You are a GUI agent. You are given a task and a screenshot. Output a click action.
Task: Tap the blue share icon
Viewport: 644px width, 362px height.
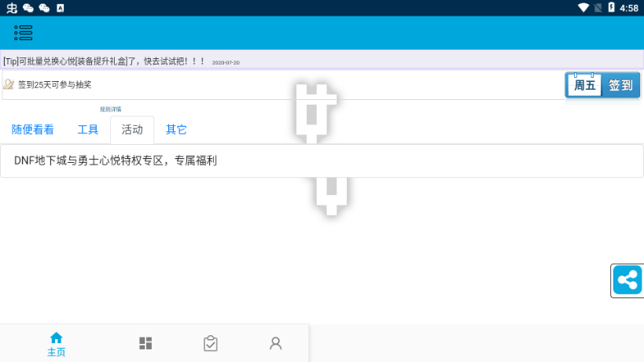pos(627,280)
